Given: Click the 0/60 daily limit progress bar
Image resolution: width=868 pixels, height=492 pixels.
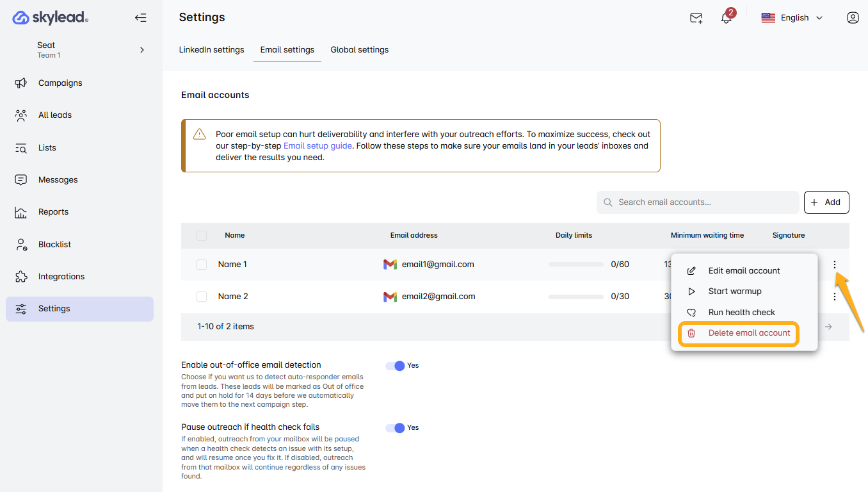Looking at the screenshot, I should pos(576,265).
